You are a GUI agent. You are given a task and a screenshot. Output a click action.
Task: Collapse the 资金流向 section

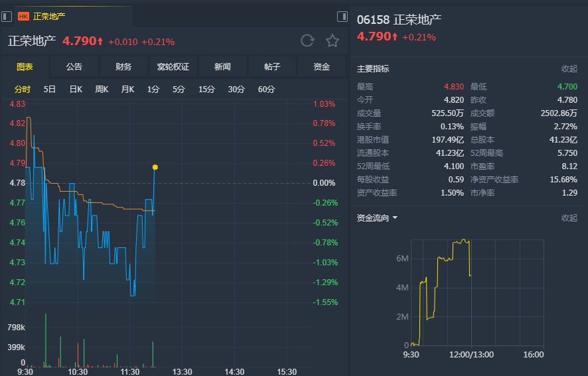569,218
